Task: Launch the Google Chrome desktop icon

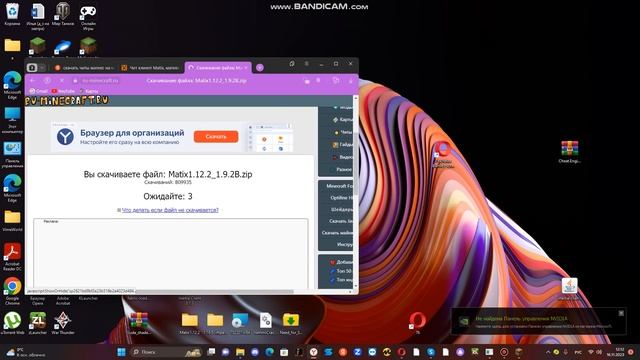Action: point(12,291)
